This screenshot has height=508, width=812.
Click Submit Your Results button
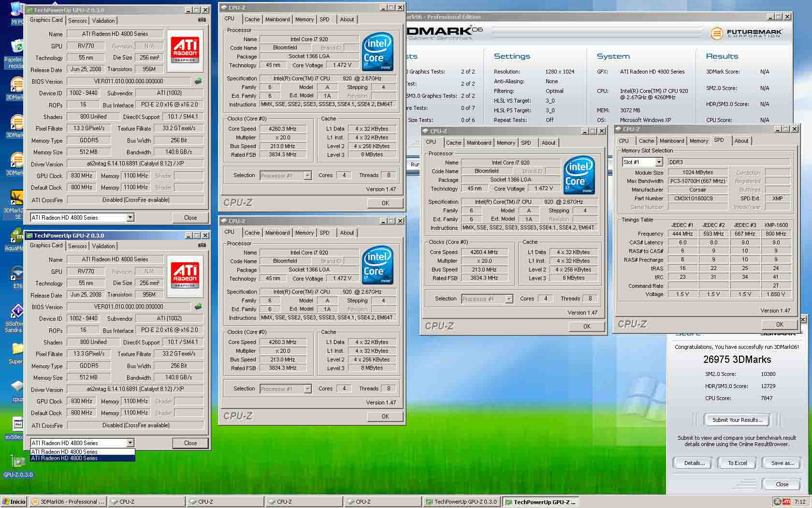point(737,420)
